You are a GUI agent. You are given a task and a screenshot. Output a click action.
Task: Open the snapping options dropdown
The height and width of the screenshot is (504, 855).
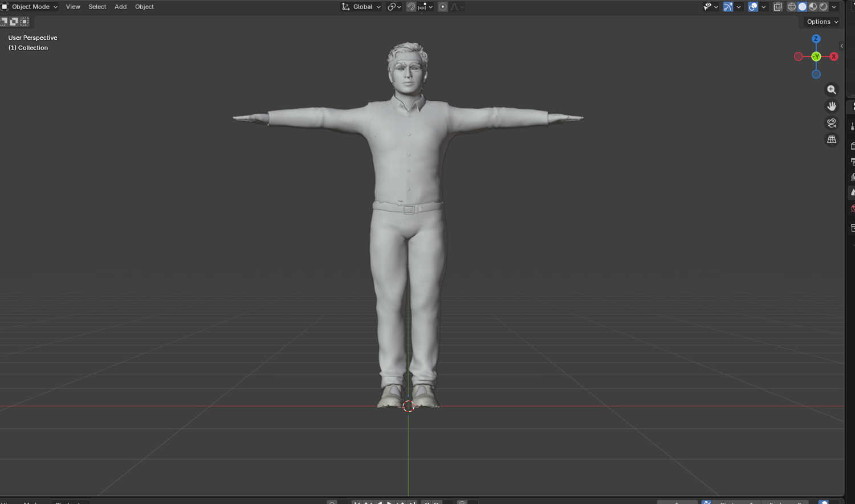click(425, 7)
